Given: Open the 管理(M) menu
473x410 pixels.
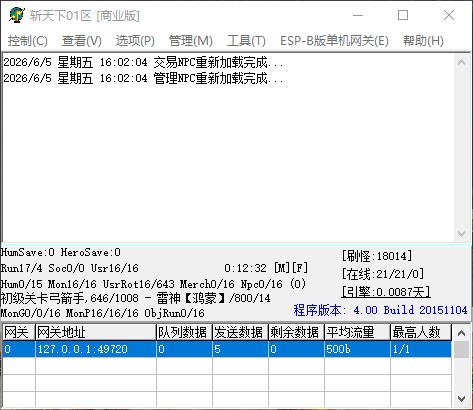Looking at the screenshot, I should pyautogui.click(x=191, y=41).
